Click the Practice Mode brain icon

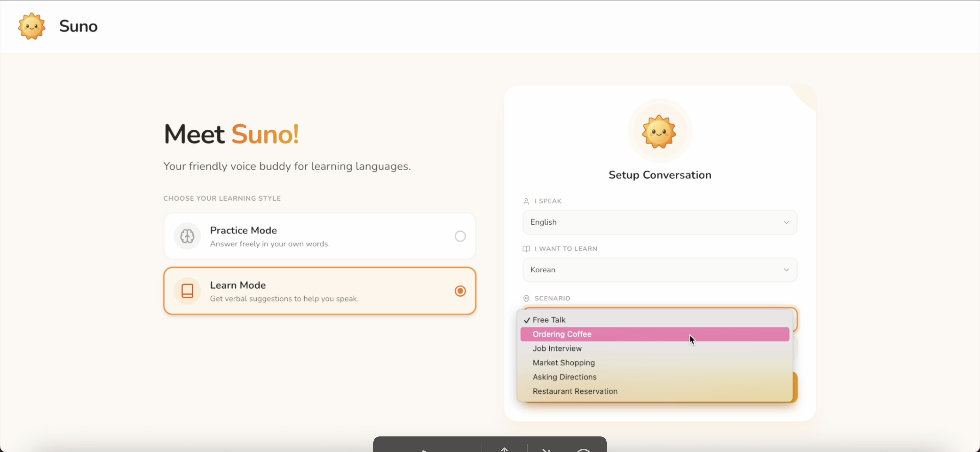point(187,236)
